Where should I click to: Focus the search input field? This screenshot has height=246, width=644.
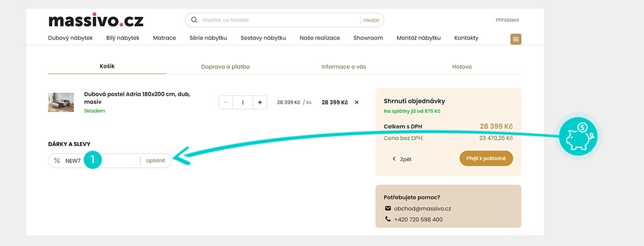[x=280, y=20]
